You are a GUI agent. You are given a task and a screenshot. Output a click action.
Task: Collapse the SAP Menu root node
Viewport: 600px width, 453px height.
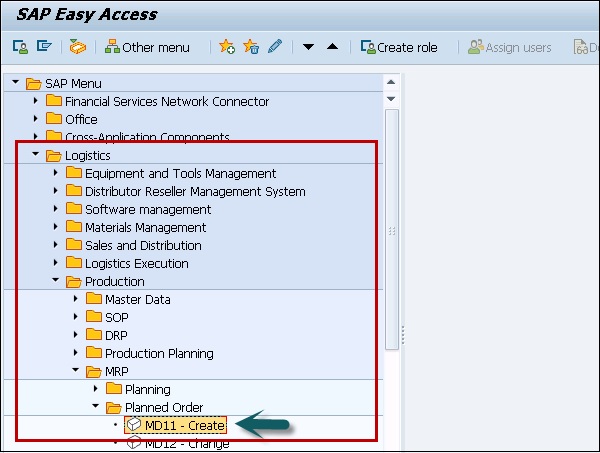[x=15, y=81]
